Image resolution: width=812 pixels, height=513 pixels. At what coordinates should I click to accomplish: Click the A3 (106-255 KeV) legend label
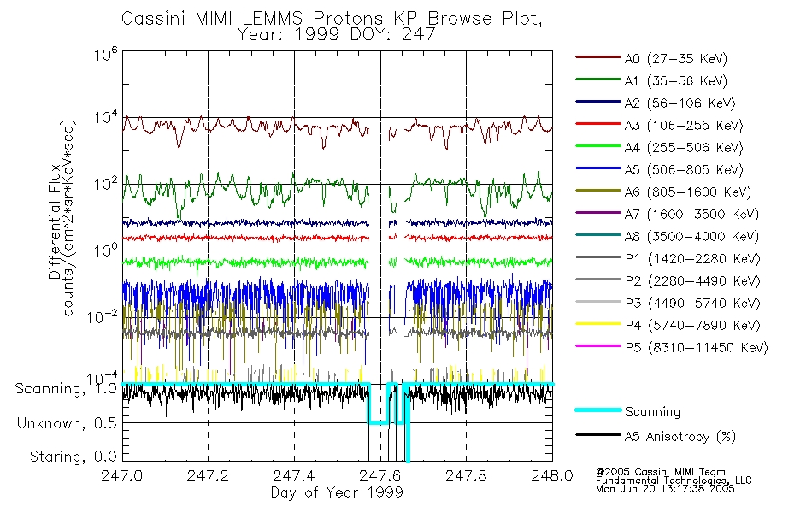tap(684, 126)
